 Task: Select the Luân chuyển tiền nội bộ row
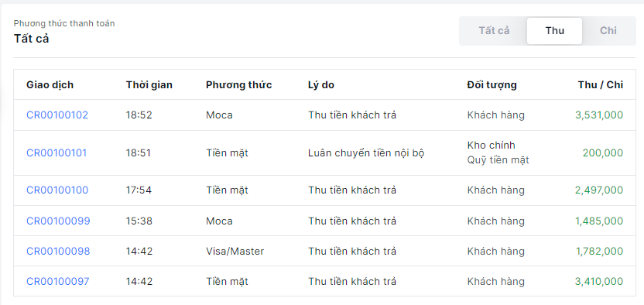coord(324,153)
